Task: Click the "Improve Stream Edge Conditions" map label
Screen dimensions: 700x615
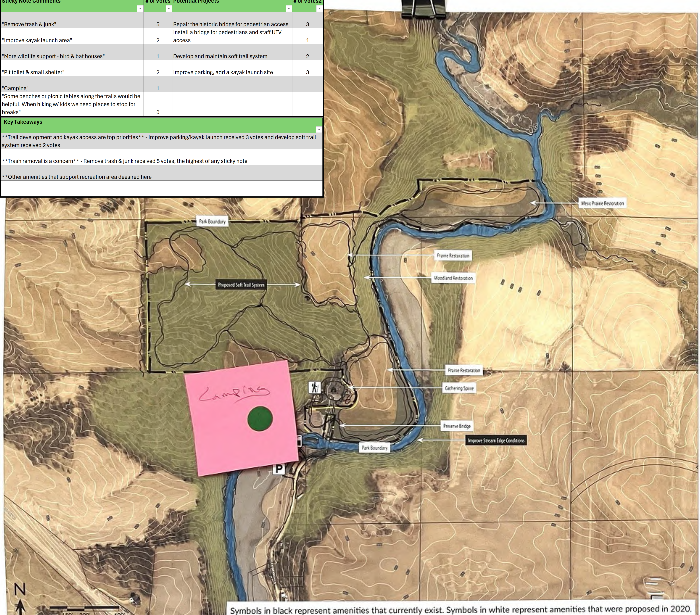Action: (x=496, y=441)
